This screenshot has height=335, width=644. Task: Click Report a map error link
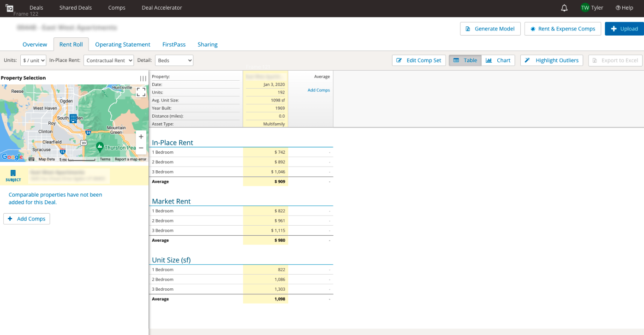[x=131, y=159]
